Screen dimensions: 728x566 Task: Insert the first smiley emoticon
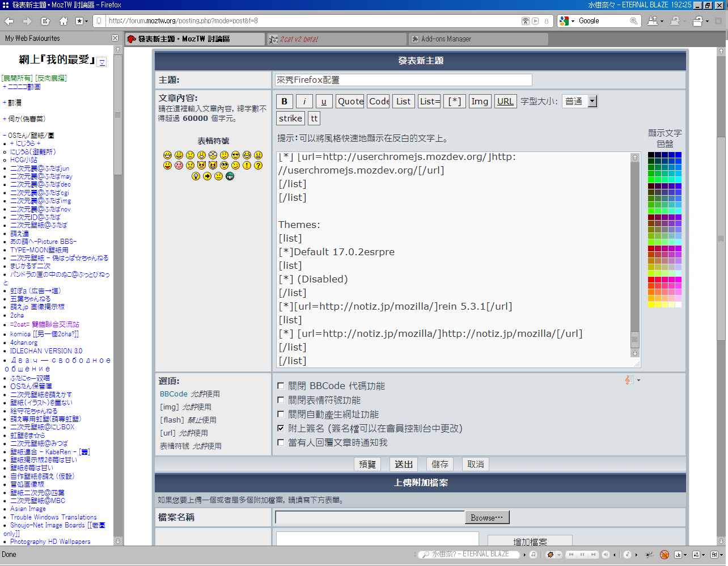click(167, 155)
